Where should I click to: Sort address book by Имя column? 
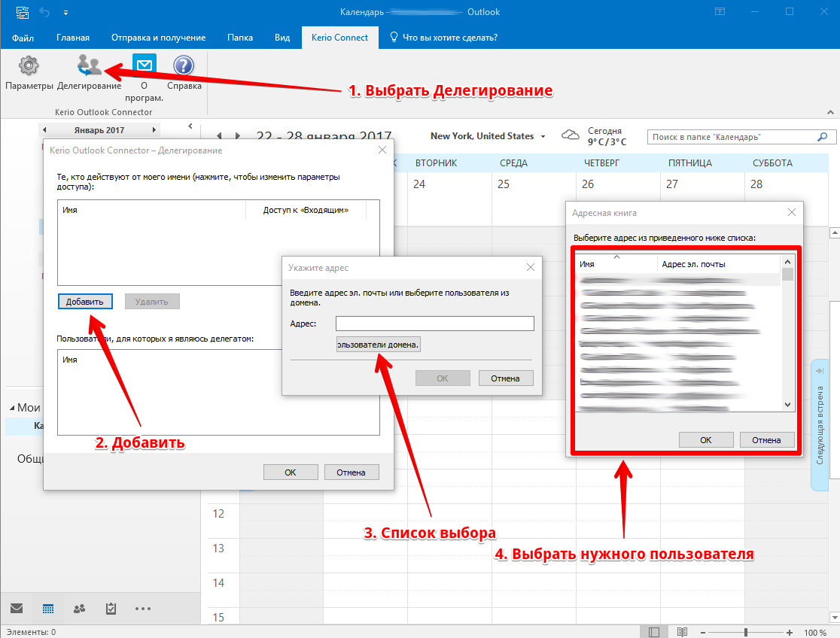click(616, 264)
